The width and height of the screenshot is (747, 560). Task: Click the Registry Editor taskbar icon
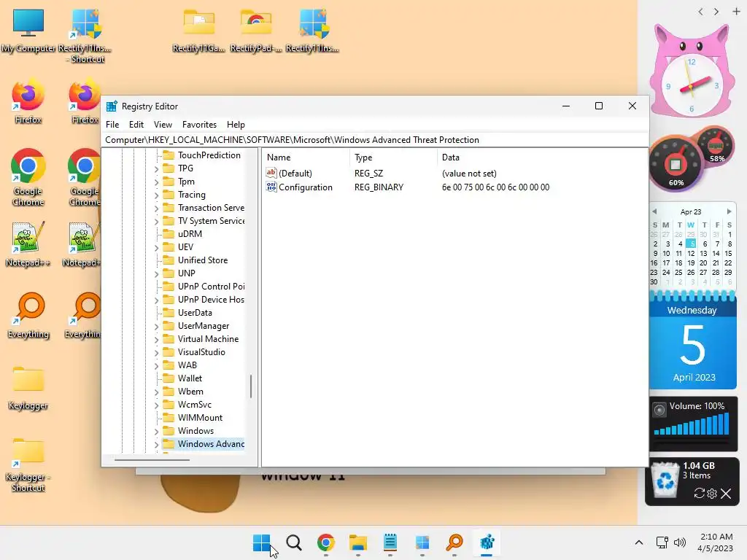click(487, 542)
